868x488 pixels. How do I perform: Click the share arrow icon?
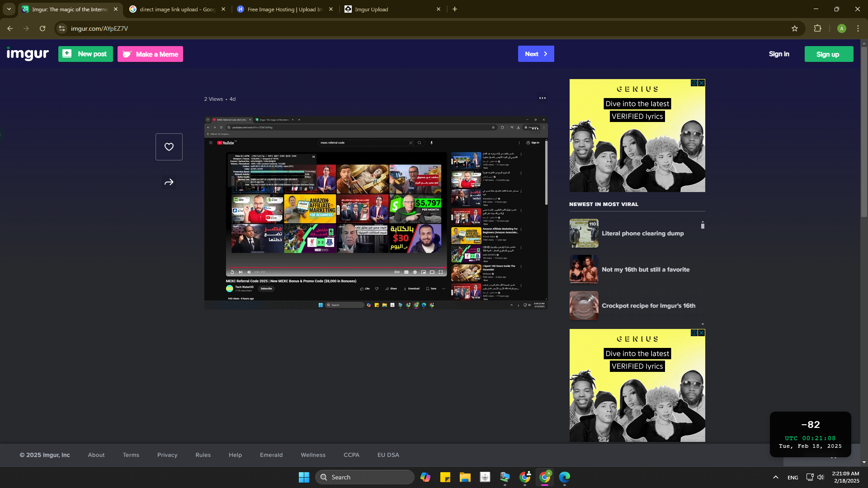coord(169,182)
